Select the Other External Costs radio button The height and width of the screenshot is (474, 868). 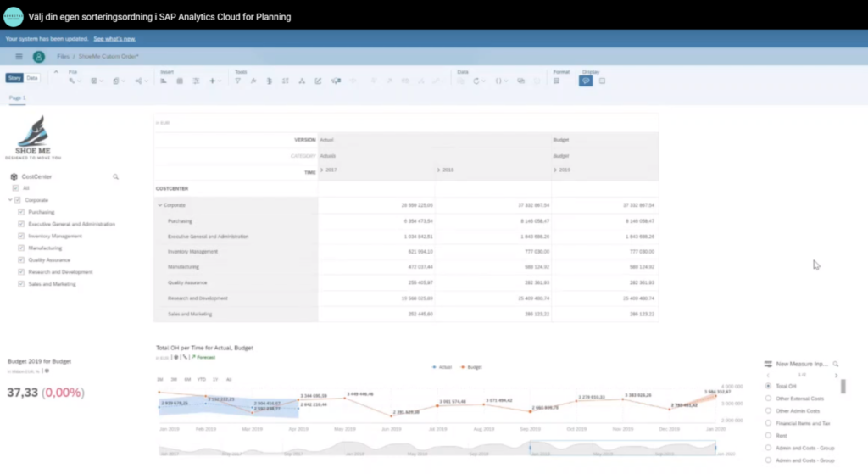(768, 399)
